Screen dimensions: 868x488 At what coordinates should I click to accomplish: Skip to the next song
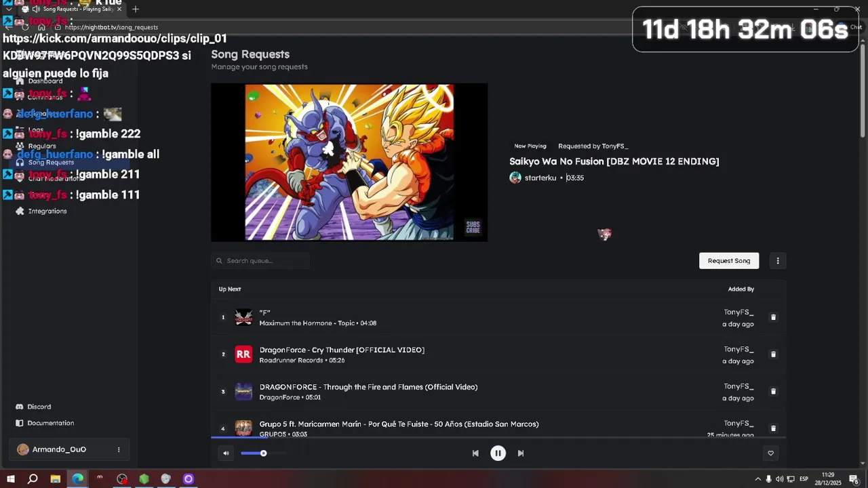click(x=521, y=453)
